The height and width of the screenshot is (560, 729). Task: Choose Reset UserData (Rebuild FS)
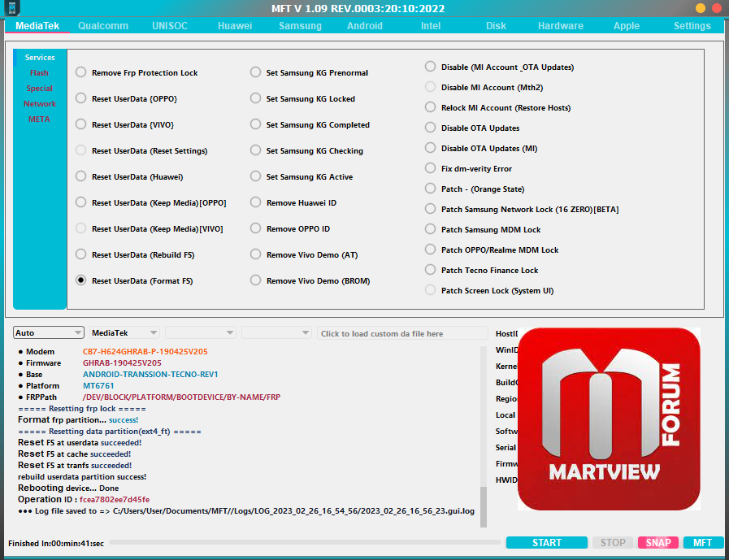tap(135, 255)
